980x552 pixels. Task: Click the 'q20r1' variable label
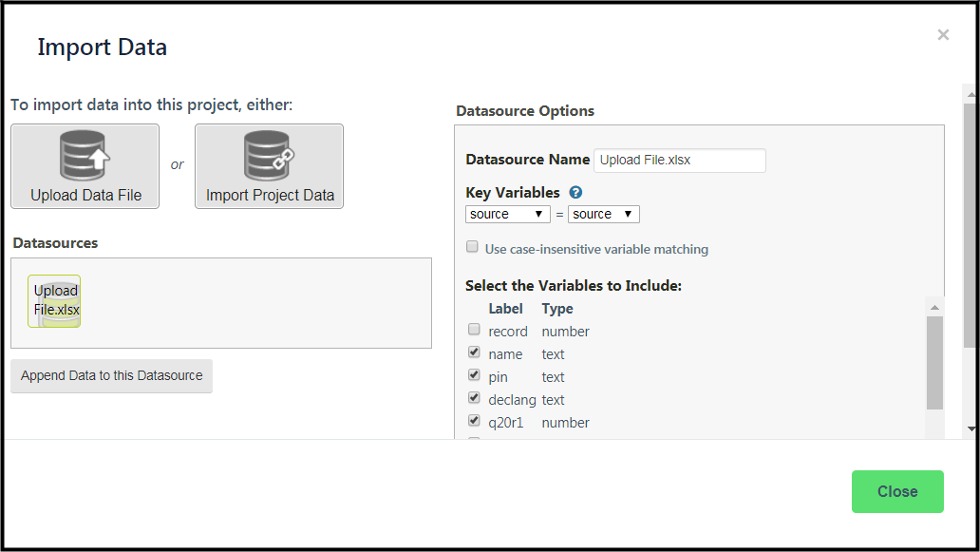(x=505, y=423)
